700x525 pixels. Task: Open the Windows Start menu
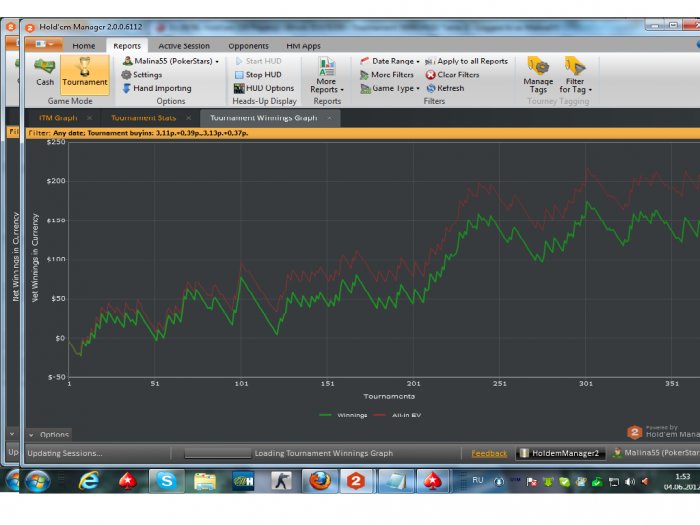38,481
